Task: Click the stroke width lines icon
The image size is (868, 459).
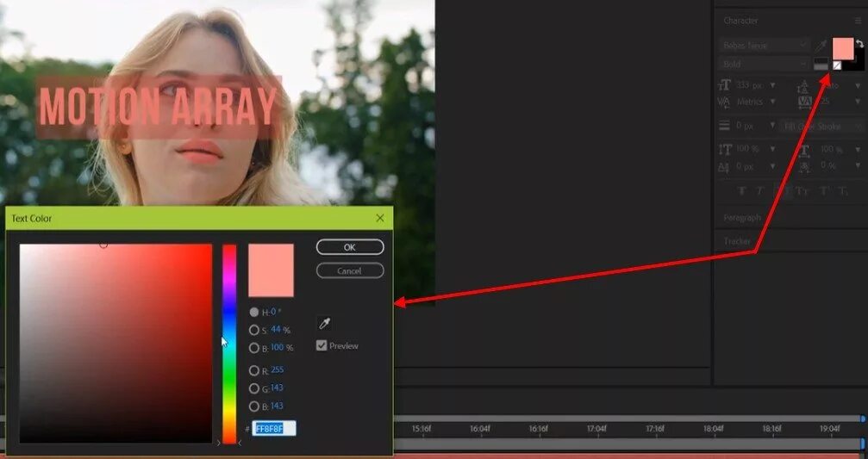Action: [x=724, y=126]
